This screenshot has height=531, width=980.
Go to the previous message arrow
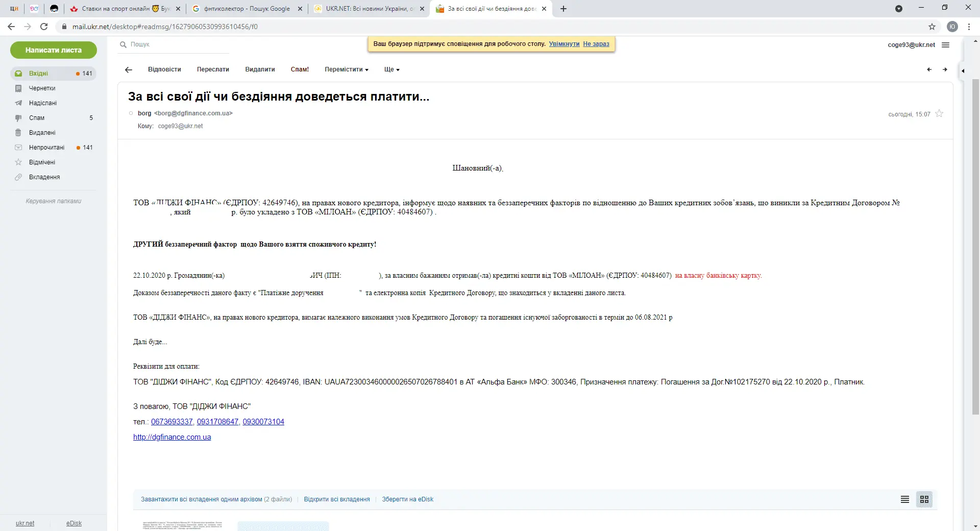[x=929, y=69]
